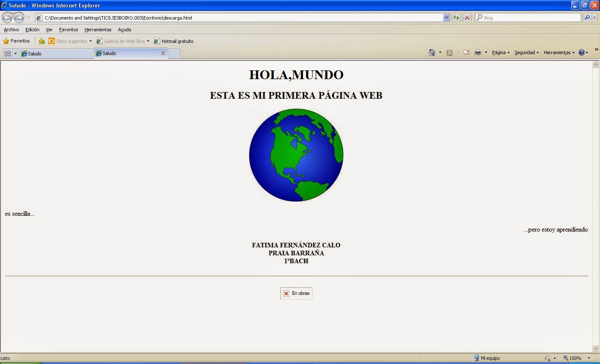The width and height of the screenshot is (600, 364).
Task: Open the Help question mark icon
Action: (x=581, y=52)
